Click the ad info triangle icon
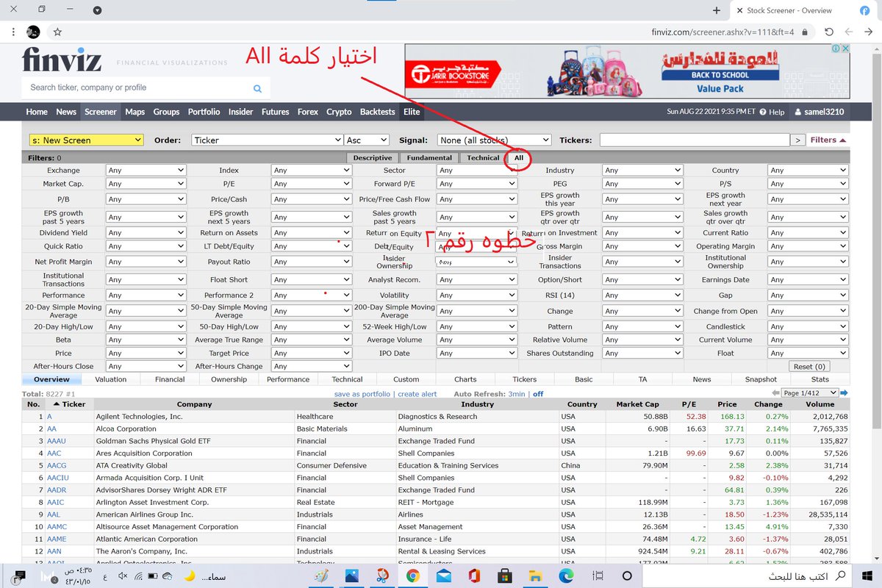 (836, 49)
